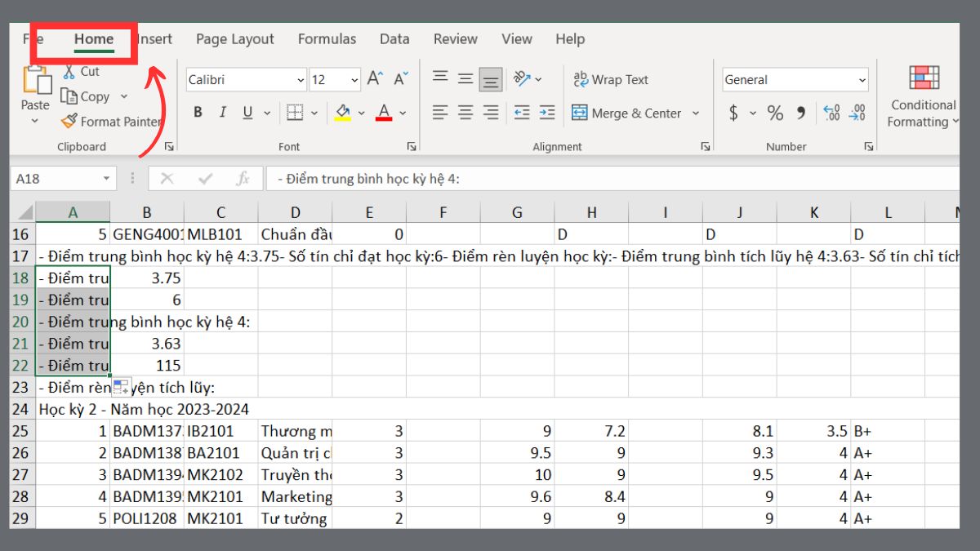This screenshot has height=551, width=980.
Task: Cut selection with scissors icon
Action: 80,72
